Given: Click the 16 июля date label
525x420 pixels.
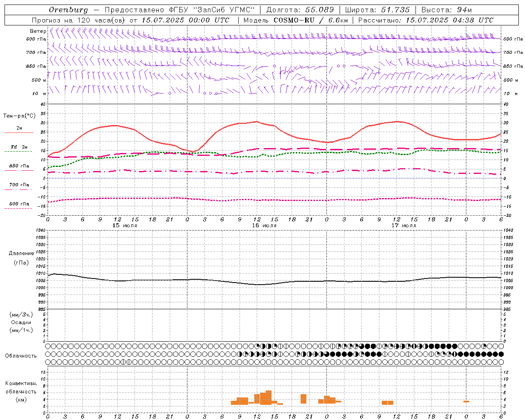Looking at the screenshot, I should pyautogui.click(x=264, y=226).
